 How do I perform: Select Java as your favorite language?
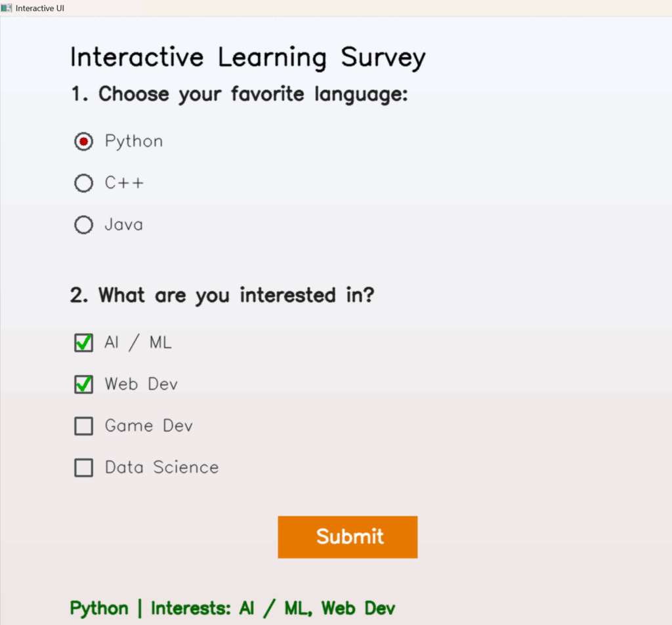(x=83, y=224)
